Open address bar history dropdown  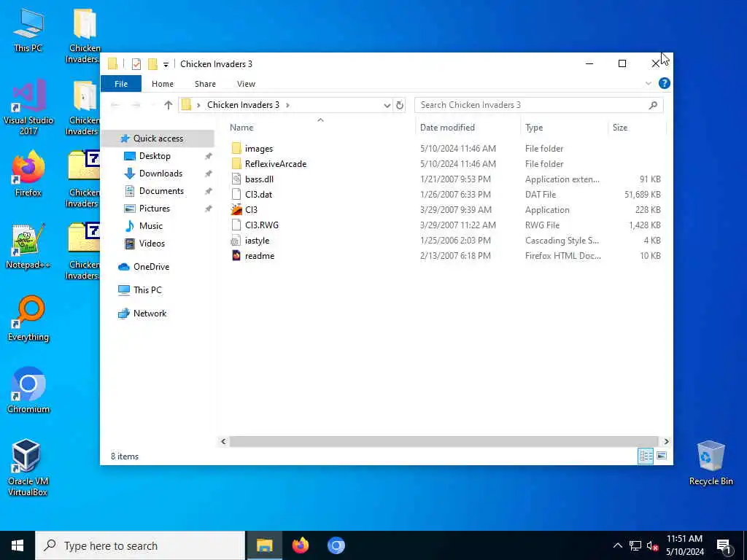point(387,105)
